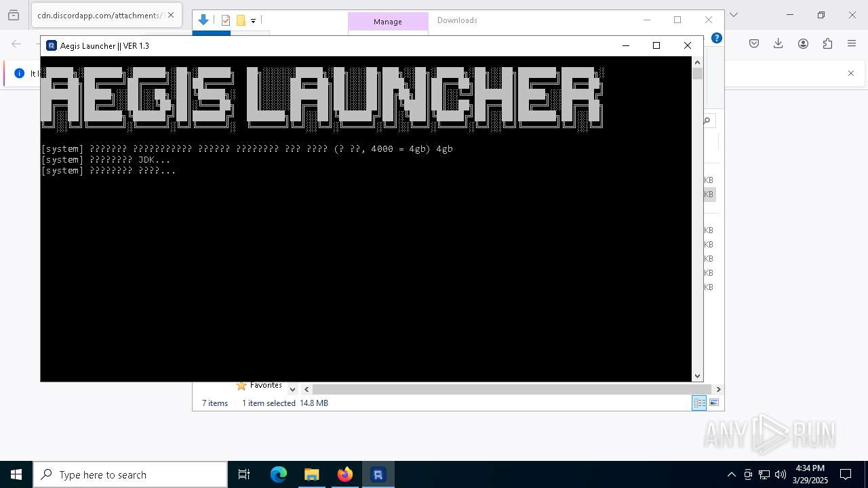Click Aegis Launcher taskbar icon
The image size is (868, 488).
pos(378,474)
